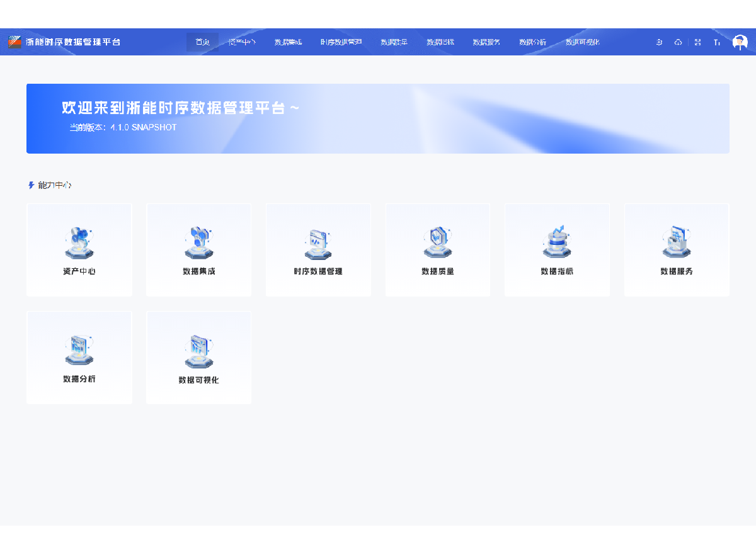Open the 数据质量 capability card
The image size is (756, 554).
click(438, 250)
